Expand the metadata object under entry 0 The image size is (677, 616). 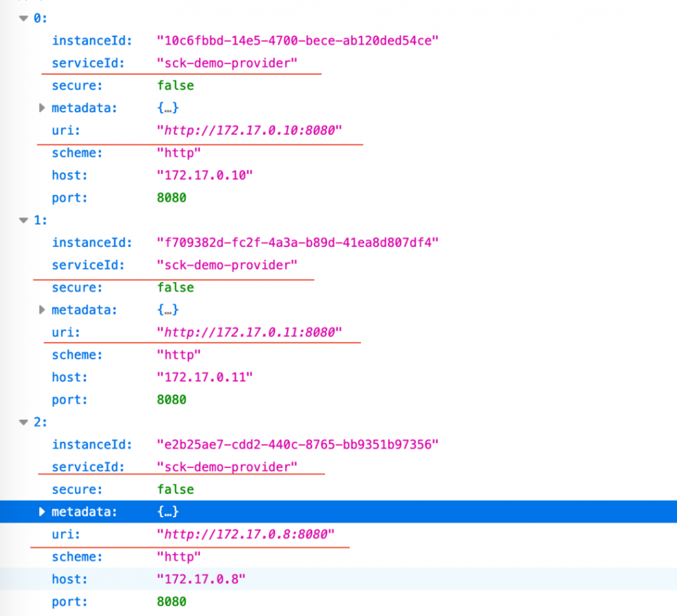coord(42,108)
